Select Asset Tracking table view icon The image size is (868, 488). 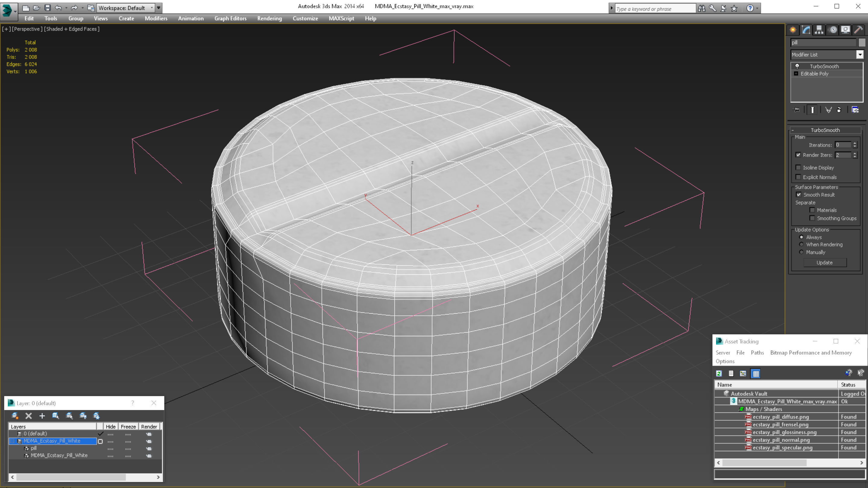coord(756,373)
